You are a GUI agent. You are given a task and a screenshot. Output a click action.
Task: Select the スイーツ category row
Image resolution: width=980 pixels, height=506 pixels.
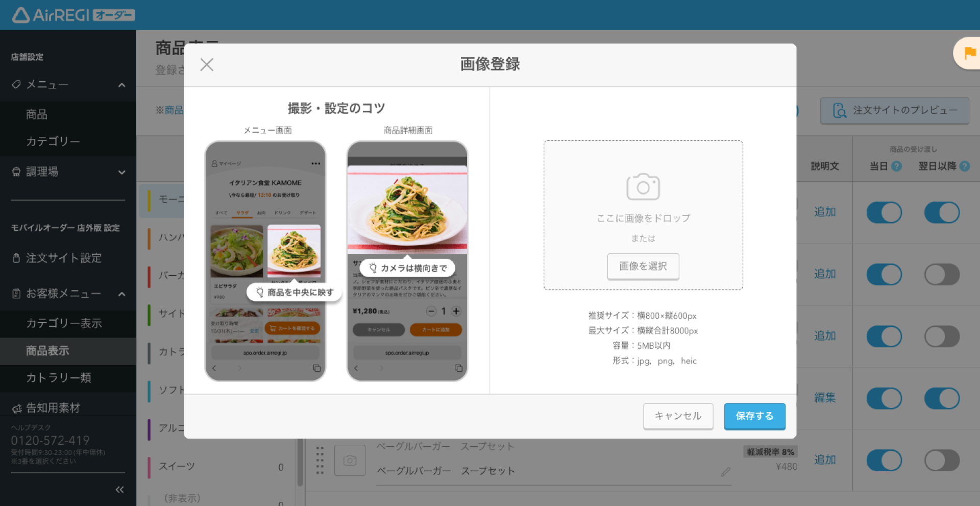coord(217,467)
